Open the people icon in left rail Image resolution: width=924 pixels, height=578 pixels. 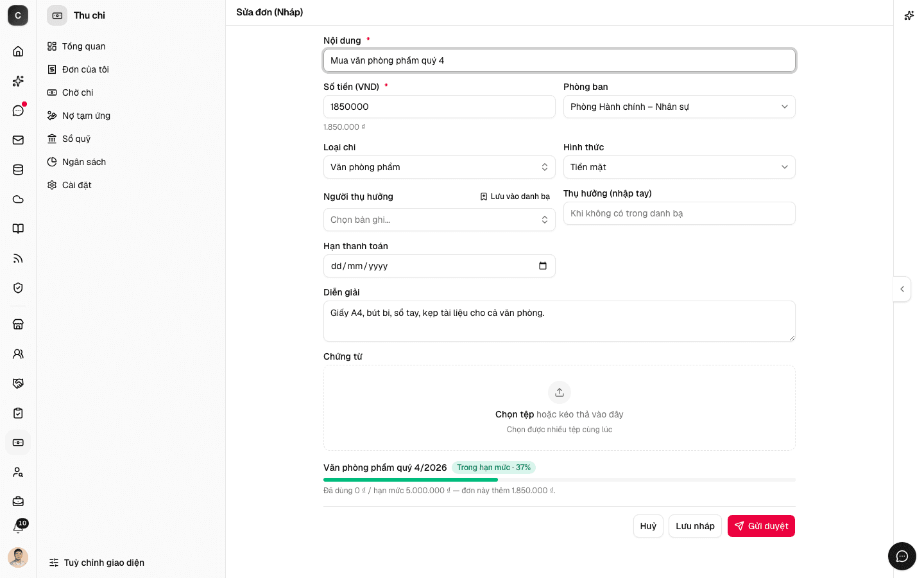point(18,354)
